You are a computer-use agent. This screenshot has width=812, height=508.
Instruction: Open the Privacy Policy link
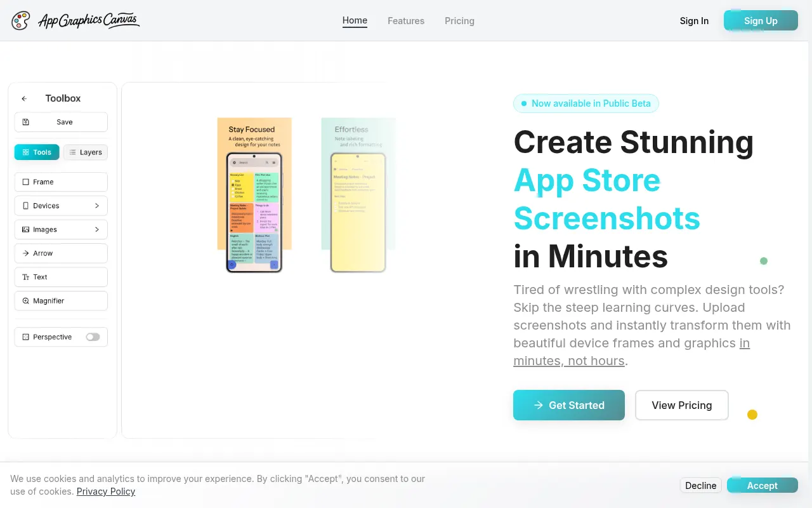(106, 491)
